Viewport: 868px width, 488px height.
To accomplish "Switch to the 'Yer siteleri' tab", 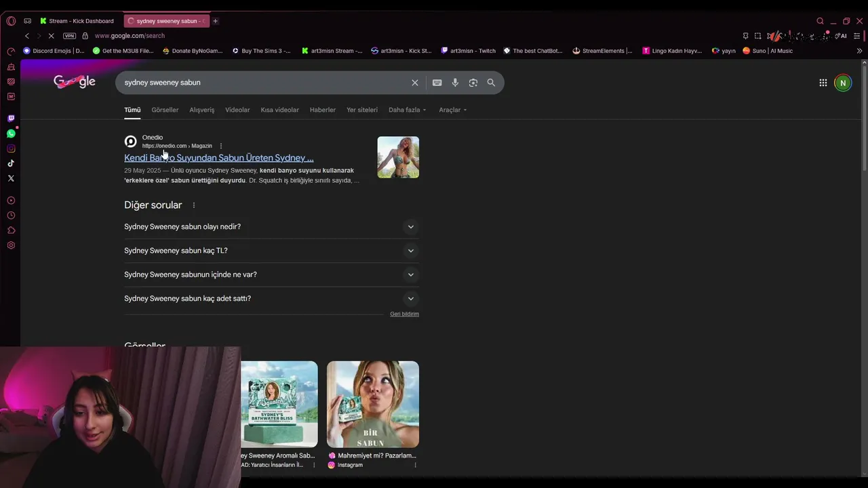I will coord(362,110).
